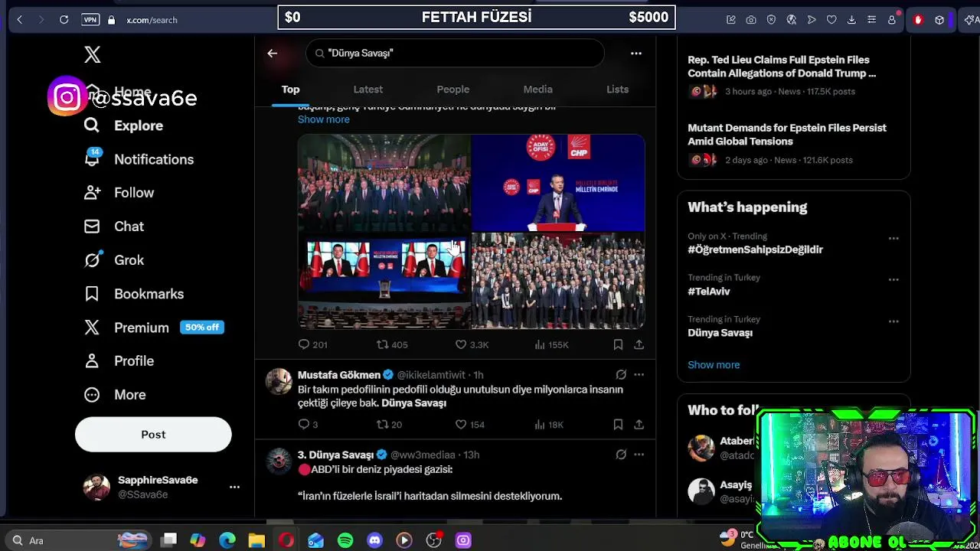The width and height of the screenshot is (980, 551).
Task: Expand the More menu in sidebar
Action: pyautogui.click(x=114, y=395)
